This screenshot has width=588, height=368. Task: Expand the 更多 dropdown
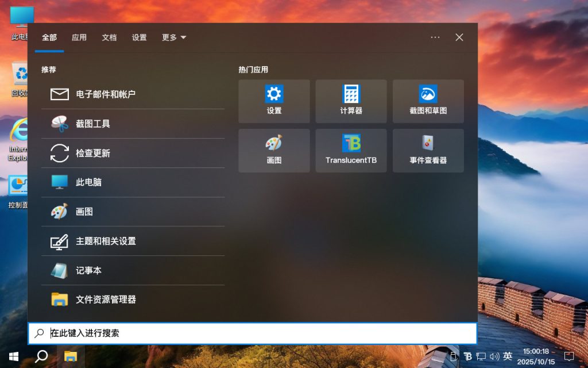(x=173, y=37)
